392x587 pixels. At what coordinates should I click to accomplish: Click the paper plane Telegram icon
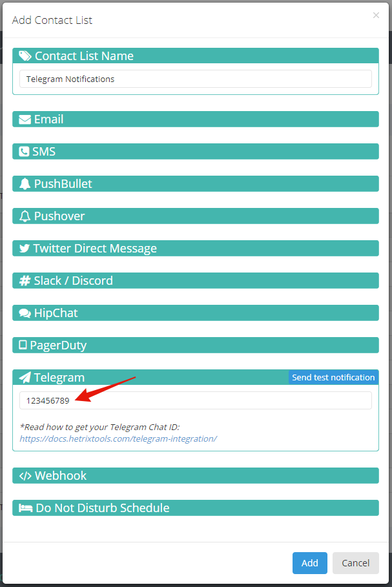[25, 377]
